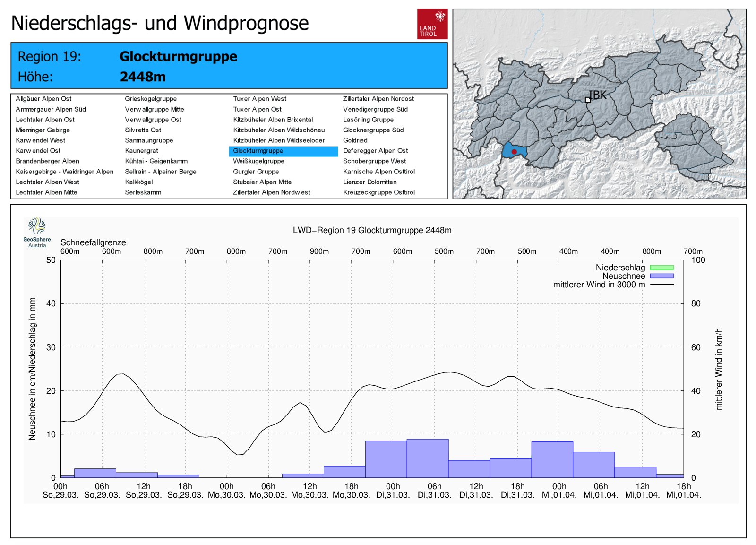756x545 pixels.
Task: Click the Region 19 Glockturmgruppe header banner
Action: click(229, 66)
